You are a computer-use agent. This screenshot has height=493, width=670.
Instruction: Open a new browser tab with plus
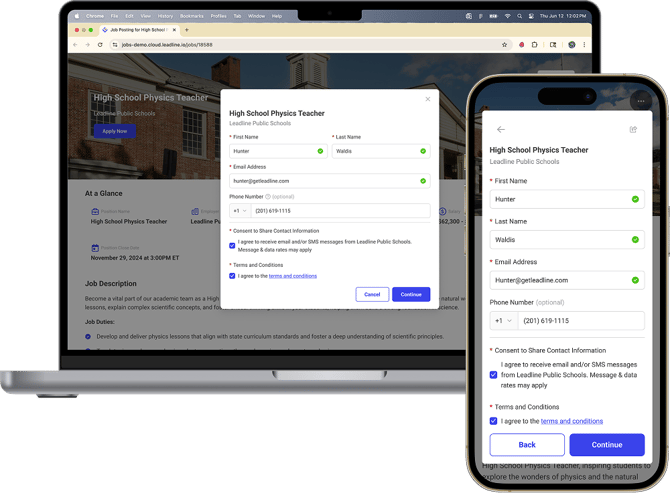point(187,30)
